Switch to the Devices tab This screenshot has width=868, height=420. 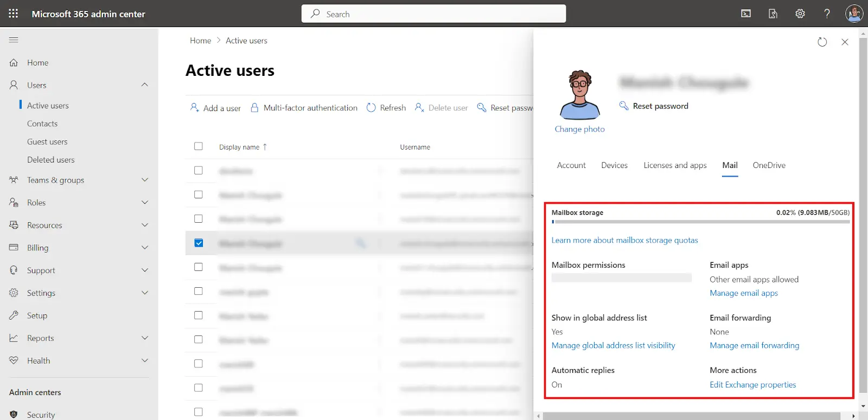(614, 165)
